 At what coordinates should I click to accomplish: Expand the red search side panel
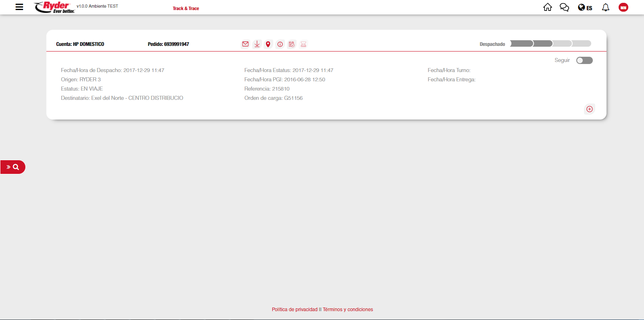[x=13, y=167]
